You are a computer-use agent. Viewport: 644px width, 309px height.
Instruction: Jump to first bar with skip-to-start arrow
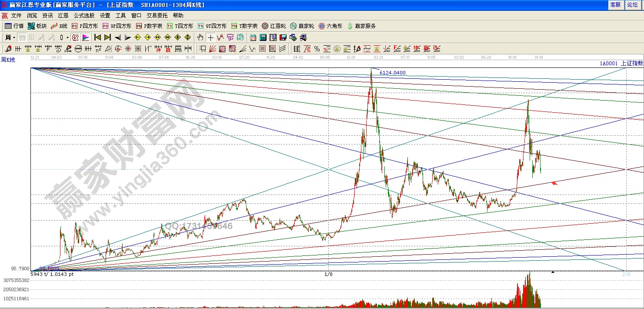click(97, 37)
